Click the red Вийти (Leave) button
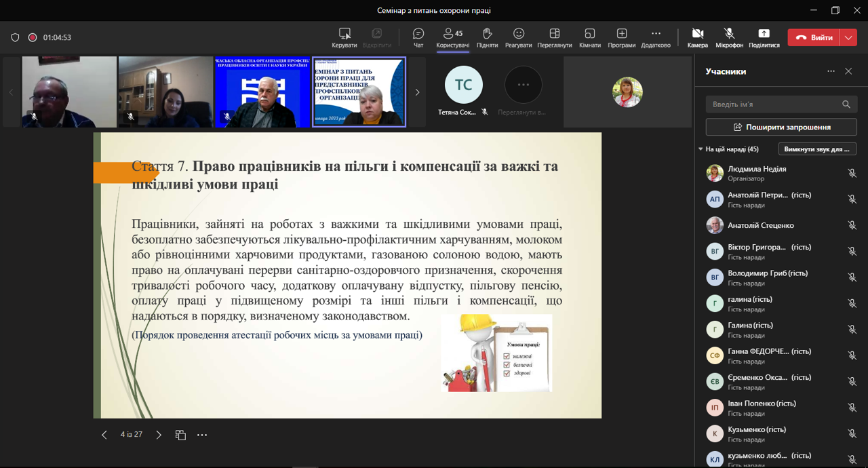Image resolution: width=868 pixels, height=468 pixels. point(814,38)
